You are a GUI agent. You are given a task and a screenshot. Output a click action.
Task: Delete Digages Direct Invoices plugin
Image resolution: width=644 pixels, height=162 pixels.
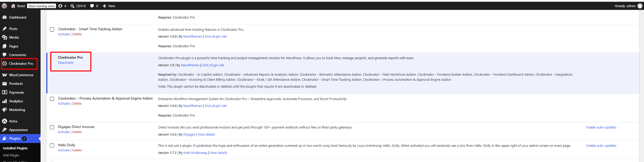click(x=77, y=132)
